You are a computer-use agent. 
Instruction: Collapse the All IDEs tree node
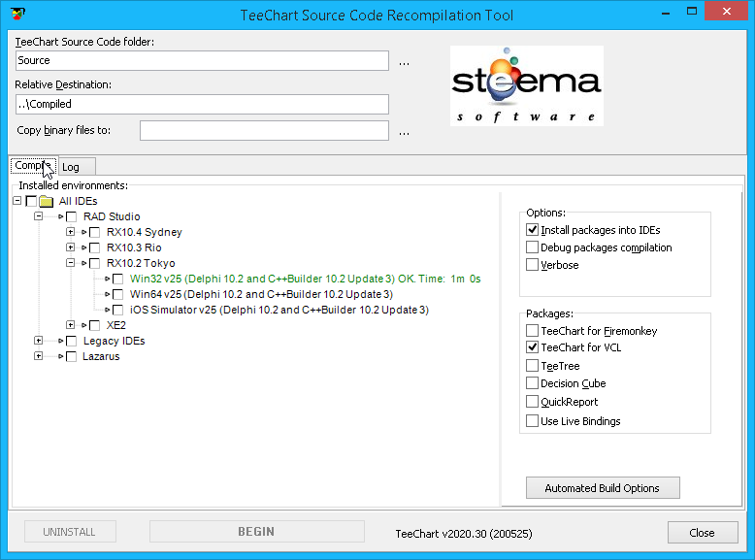click(x=16, y=201)
